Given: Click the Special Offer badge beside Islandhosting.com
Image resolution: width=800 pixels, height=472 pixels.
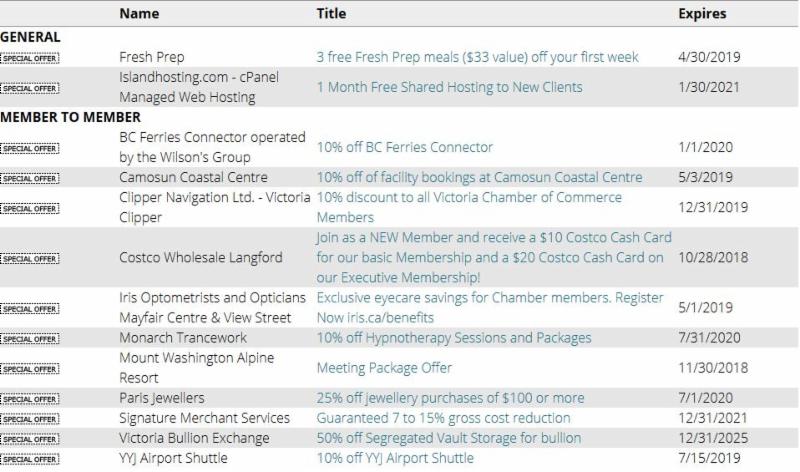Looking at the screenshot, I should (30, 88).
